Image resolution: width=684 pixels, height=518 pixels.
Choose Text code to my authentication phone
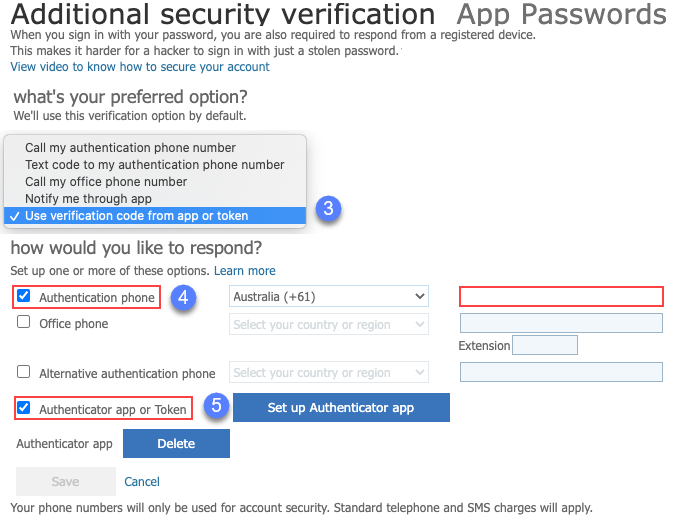[x=154, y=165]
